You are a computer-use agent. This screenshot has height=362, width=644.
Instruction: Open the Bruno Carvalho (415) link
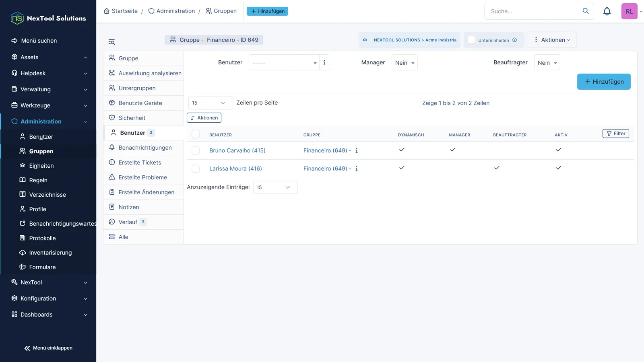237,150
